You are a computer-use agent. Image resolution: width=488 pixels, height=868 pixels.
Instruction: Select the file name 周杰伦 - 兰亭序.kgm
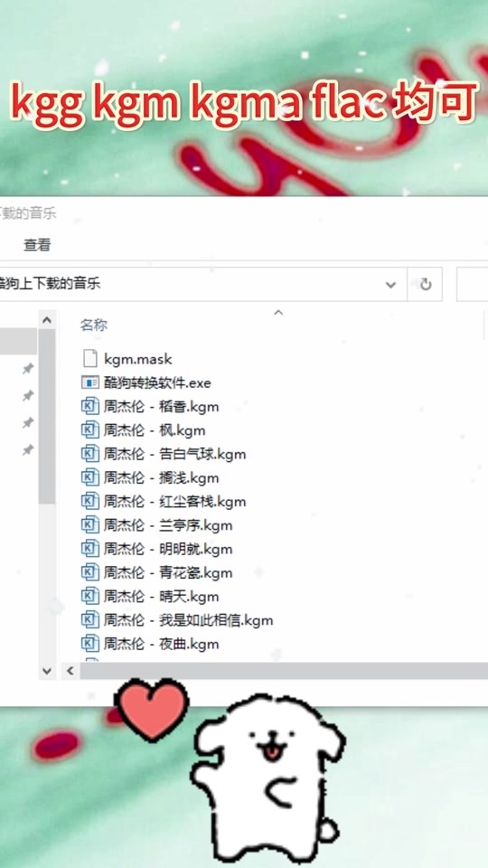coord(168,525)
